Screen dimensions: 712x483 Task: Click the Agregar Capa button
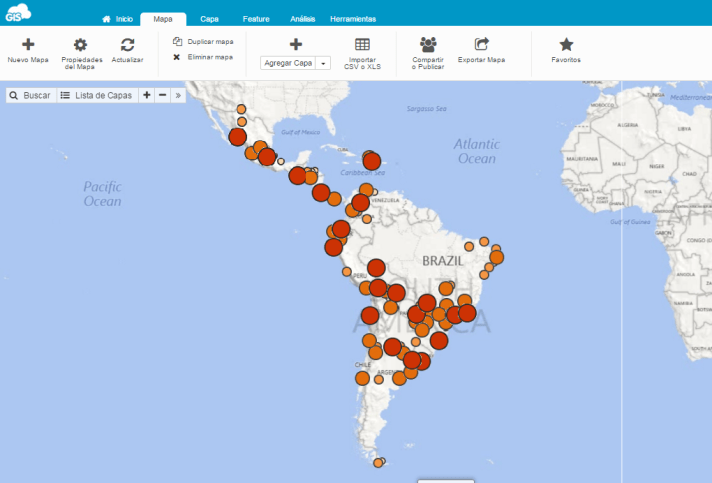(x=288, y=63)
